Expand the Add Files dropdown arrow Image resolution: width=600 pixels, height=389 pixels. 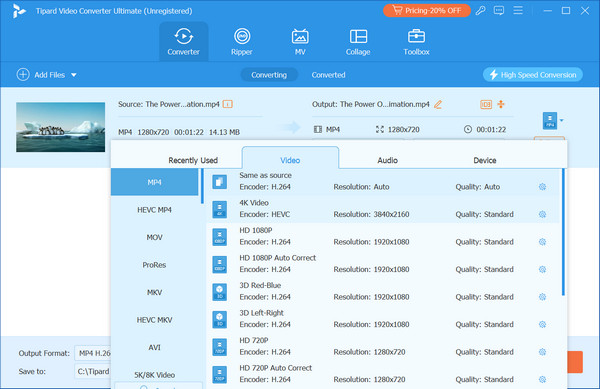(x=73, y=75)
